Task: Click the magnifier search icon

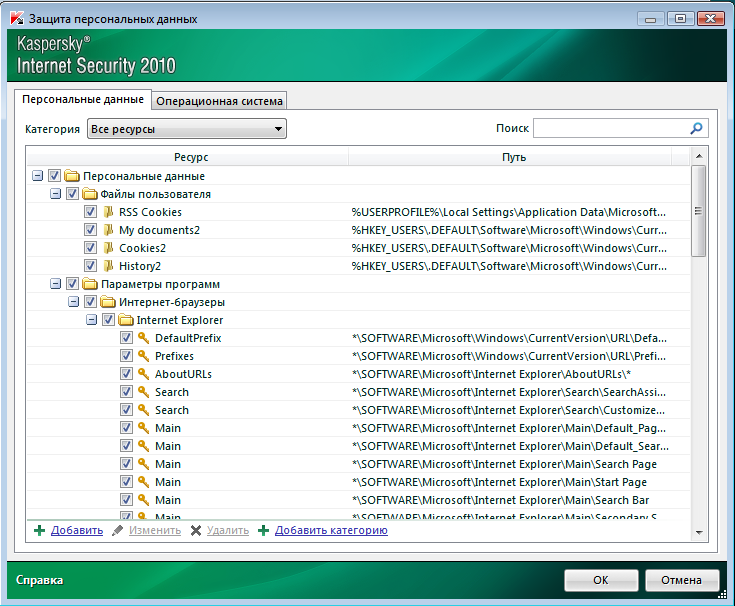Action: 696,128
